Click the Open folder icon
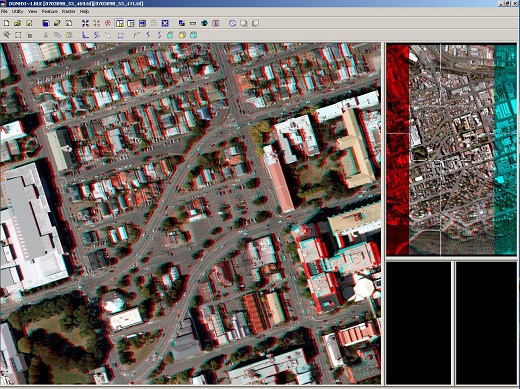The image size is (520, 389). (18, 23)
